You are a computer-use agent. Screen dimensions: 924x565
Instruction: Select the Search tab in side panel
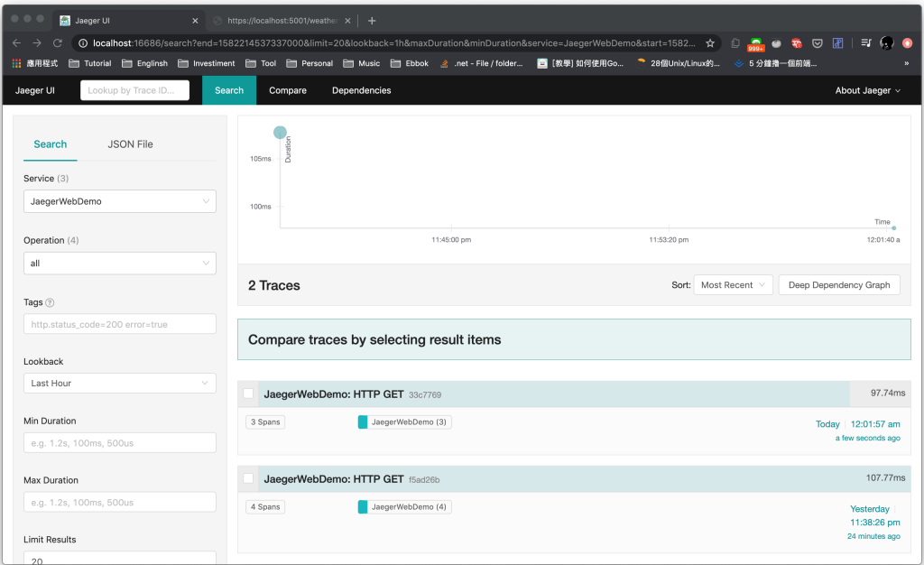[51, 144]
